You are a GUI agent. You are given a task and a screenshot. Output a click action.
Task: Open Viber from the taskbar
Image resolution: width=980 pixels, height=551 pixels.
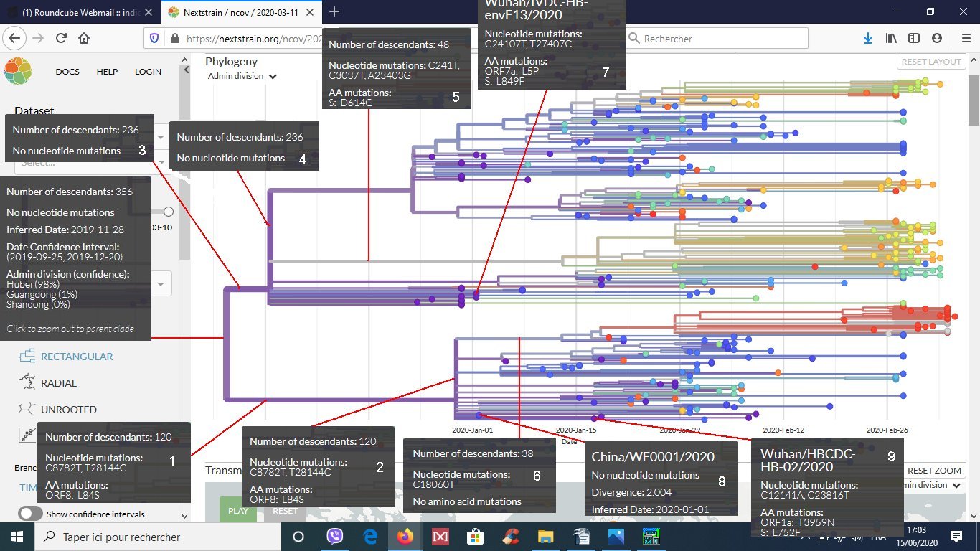335,536
